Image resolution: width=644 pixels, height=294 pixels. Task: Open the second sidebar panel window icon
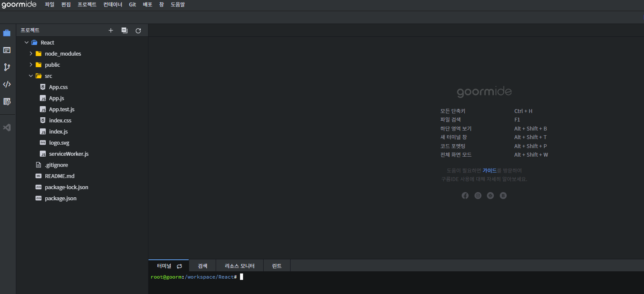coord(7,50)
